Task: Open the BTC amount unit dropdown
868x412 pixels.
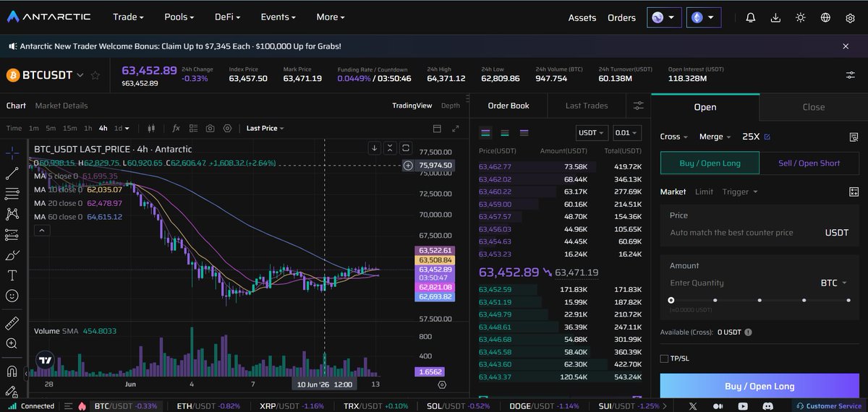Action: tap(833, 283)
